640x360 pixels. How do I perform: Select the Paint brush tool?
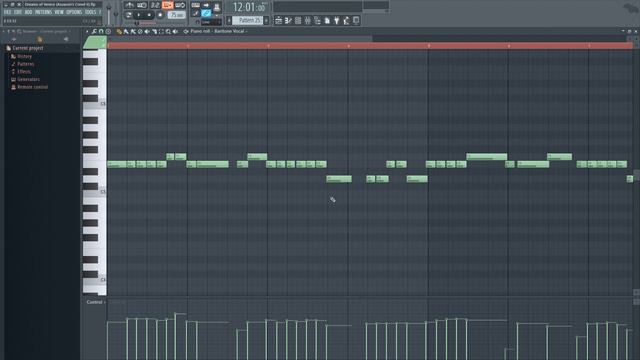pyautogui.click(x=126, y=31)
